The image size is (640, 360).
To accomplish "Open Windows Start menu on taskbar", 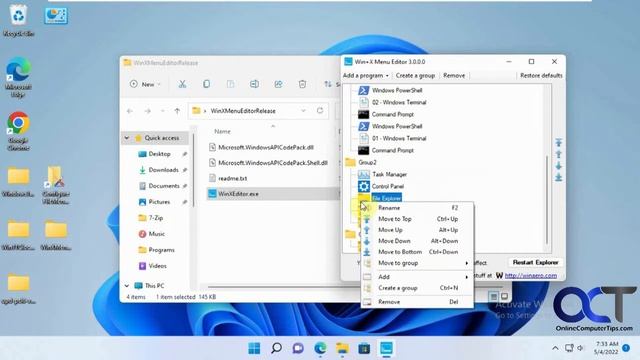I will coord(254,348).
